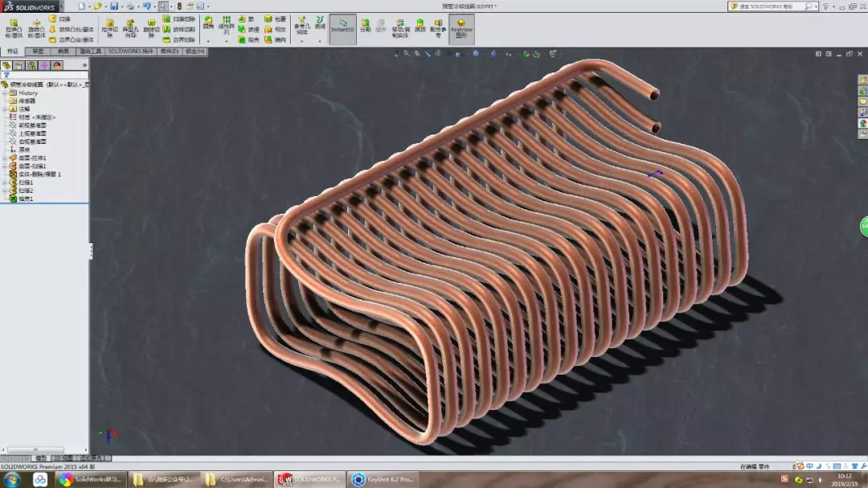Click the Select cursor tool icon

(163, 6)
